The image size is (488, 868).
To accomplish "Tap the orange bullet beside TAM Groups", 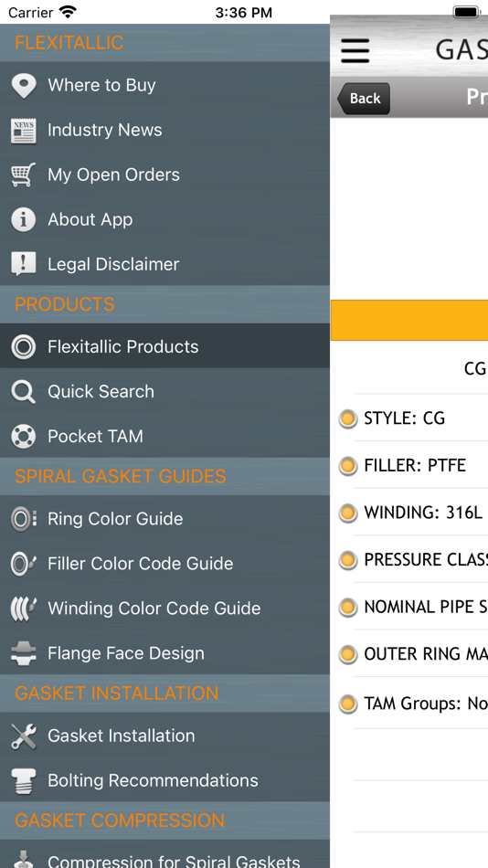I will click(348, 704).
